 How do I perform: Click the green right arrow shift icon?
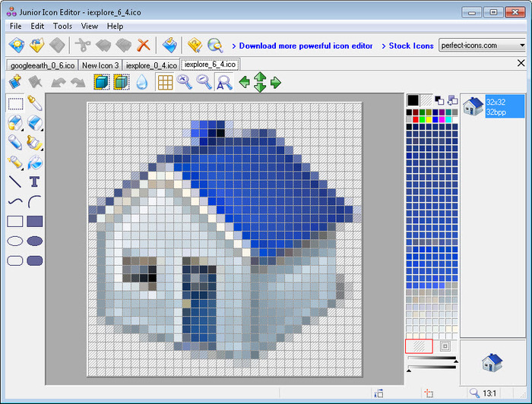pyautogui.click(x=275, y=82)
